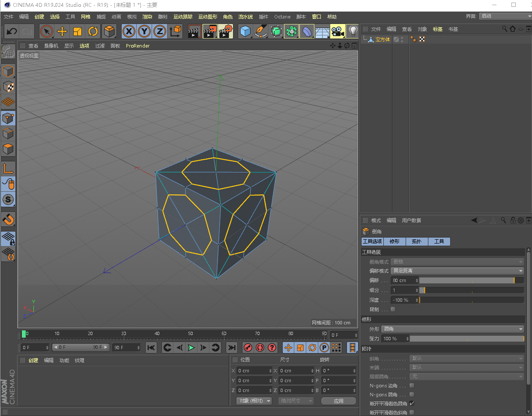Open the 运动图形 menu
Screen dimensions: 532x416
pyautogui.click(x=208, y=17)
